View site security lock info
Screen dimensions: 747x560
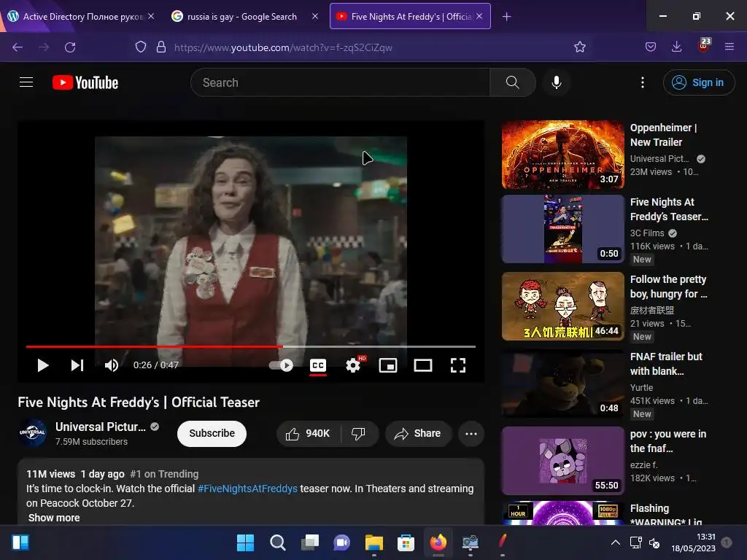point(161,47)
